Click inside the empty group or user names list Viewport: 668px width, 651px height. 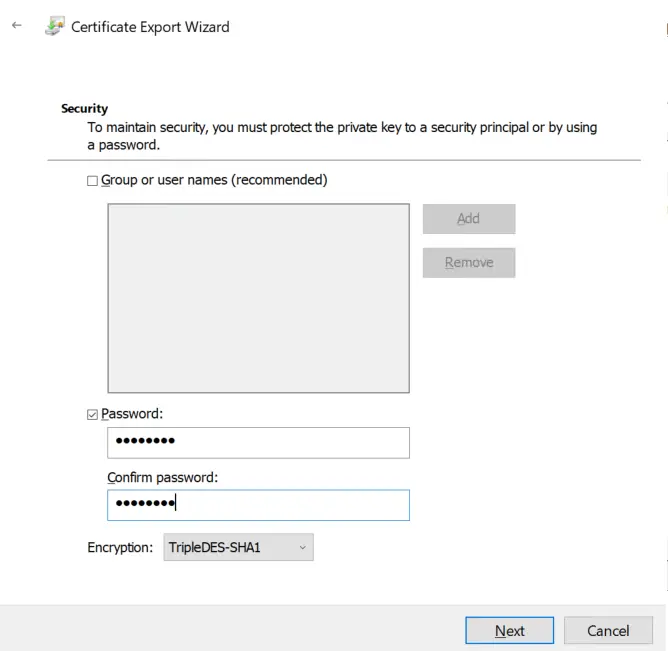click(x=258, y=298)
